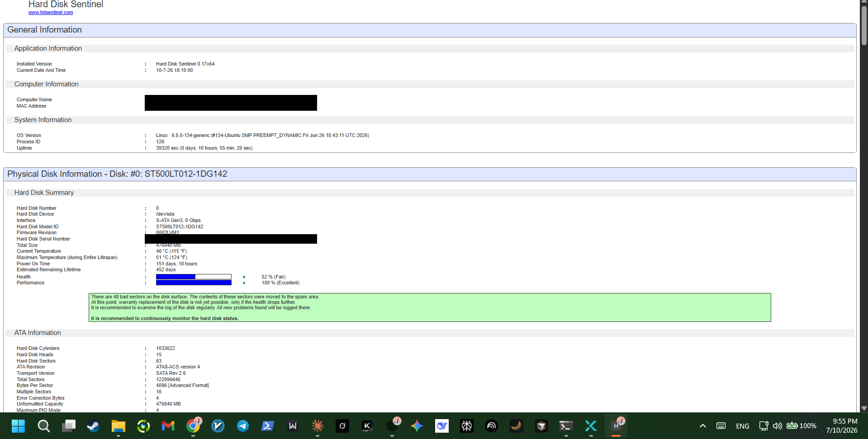Select the '1033622' cylinders value
Screen dimensions: 868x439
[166, 349]
